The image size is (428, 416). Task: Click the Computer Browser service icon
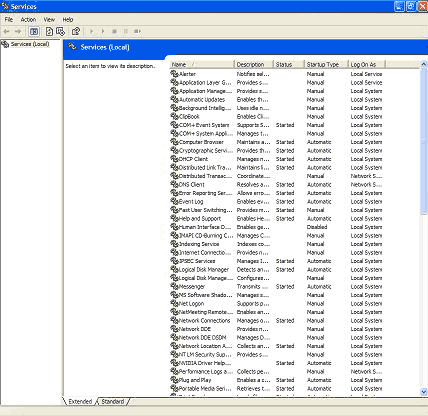click(x=174, y=142)
